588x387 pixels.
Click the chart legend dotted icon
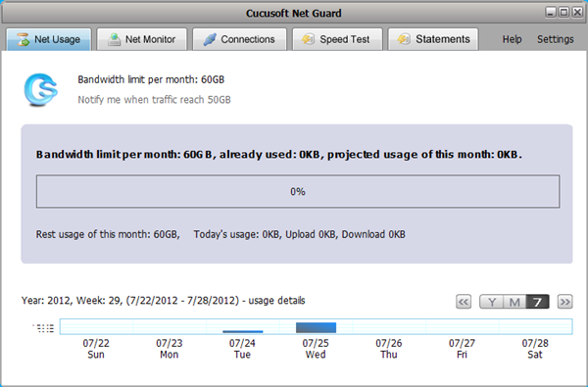point(44,328)
